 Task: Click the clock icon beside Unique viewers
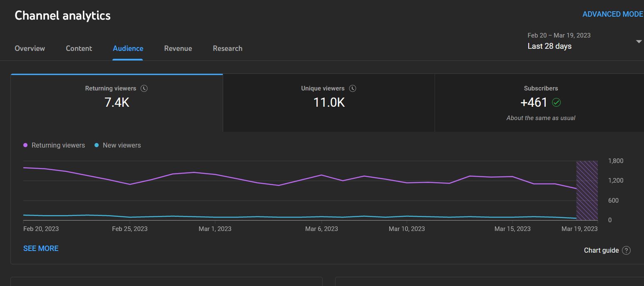[x=353, y=88]
